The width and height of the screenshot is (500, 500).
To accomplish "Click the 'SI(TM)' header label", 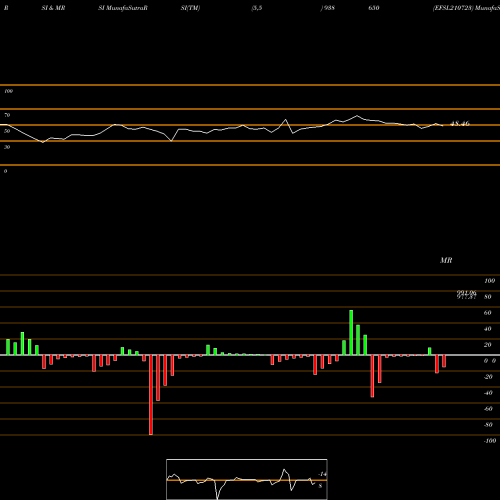I will 190,8.
